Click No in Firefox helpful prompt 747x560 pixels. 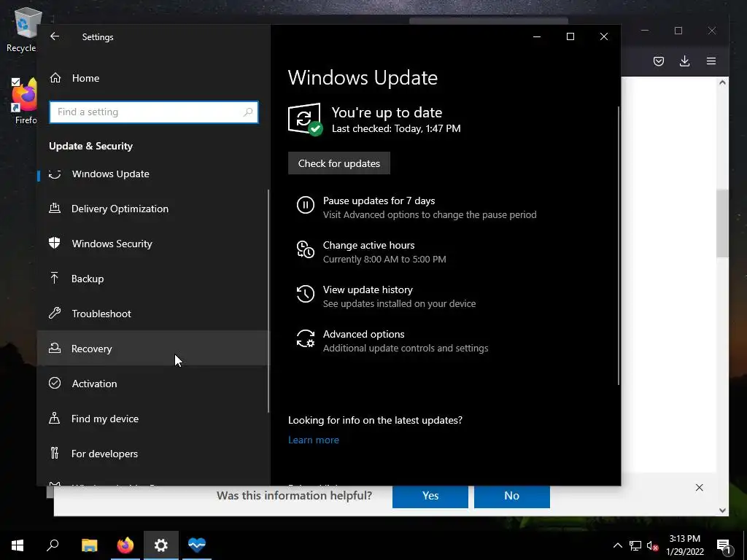coord(511,496)
